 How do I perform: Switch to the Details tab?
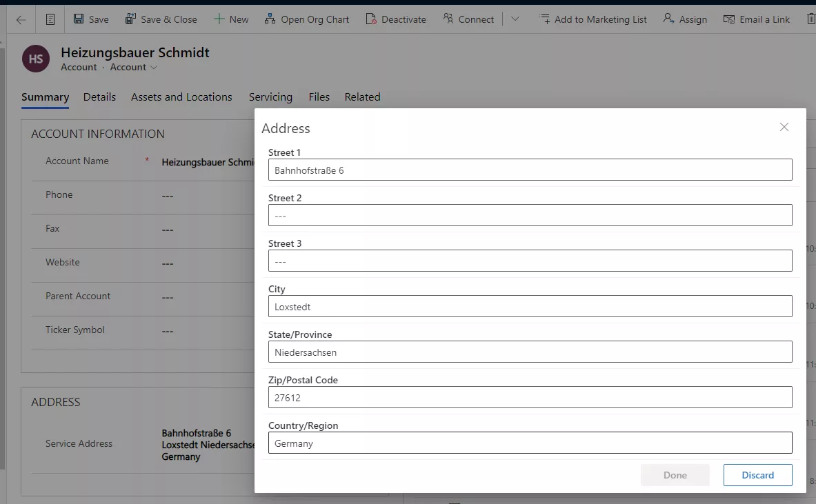[x=99, y=97]
